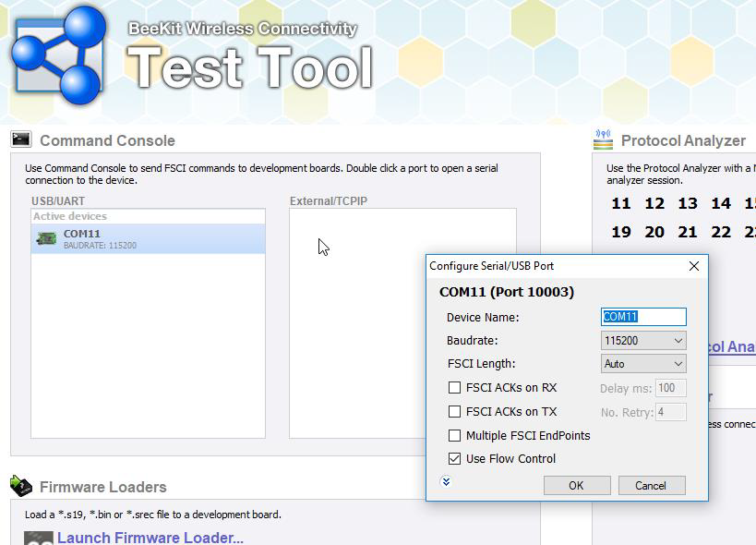Image resolution: width=756 pixels, height=545 pixels.
Task: Select channel 14 in Protocol Analyzer
Action: (721, 203)
